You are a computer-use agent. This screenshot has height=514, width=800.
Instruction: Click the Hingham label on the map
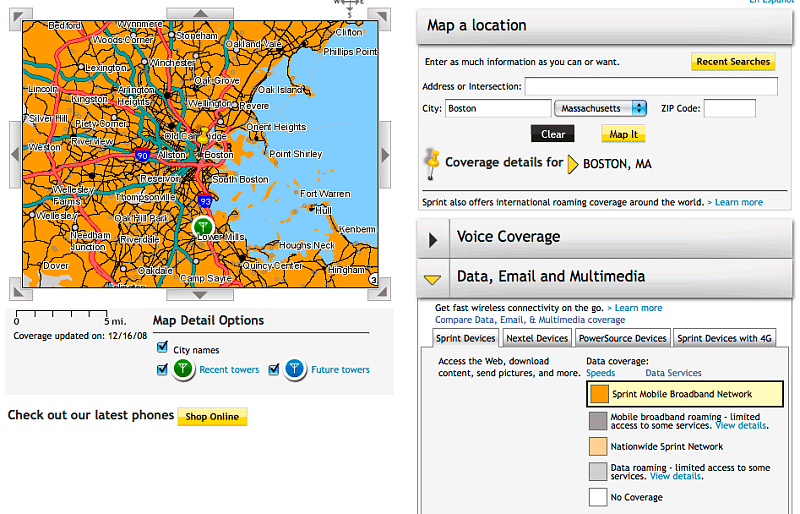[346, 270]
